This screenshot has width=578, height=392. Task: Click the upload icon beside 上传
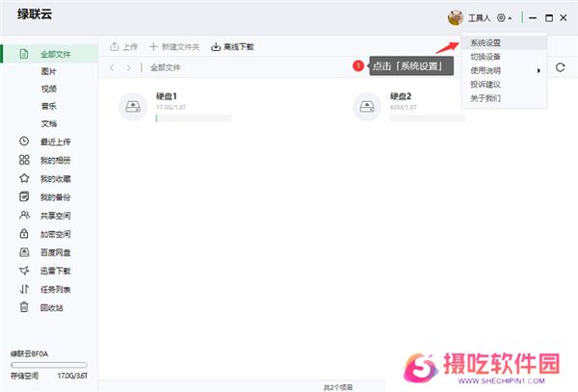[x=115, y=47]
